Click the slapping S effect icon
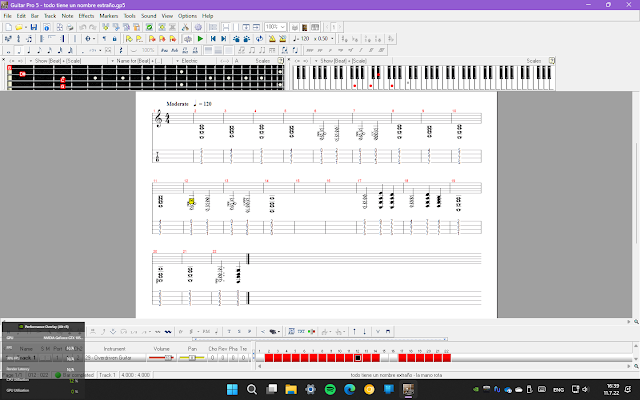Image resolution: width=640 pixels, height=400 pixels. [239, 332]
